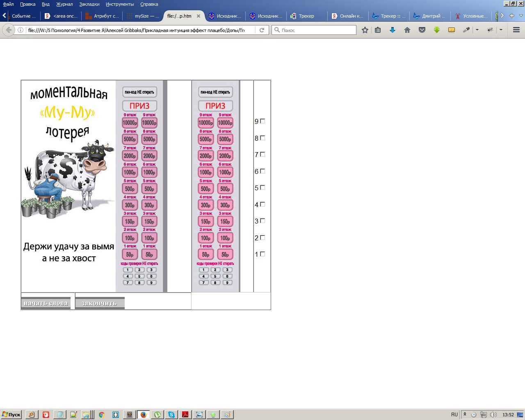
Task: Save page to Pocket icon
Action: 422,30
